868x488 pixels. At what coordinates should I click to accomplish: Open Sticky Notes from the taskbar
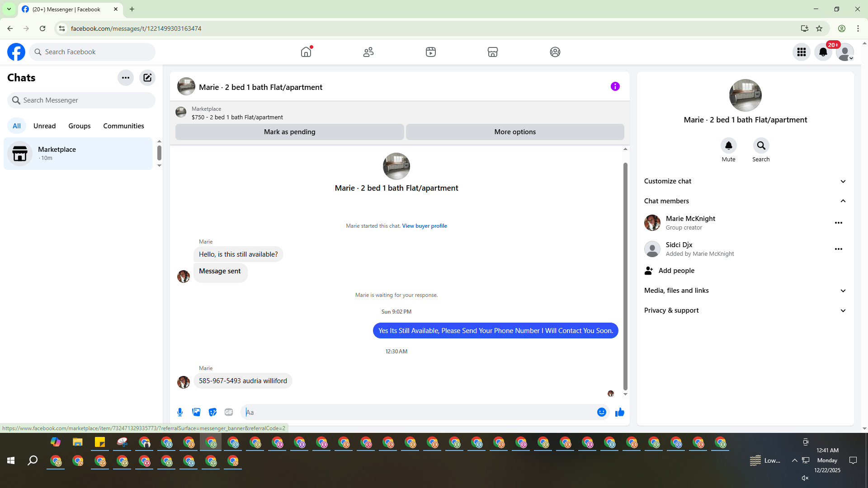click(x=100, y=442)
